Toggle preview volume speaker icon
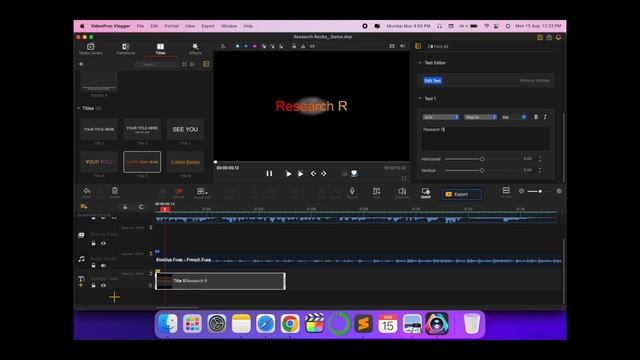The width and height of the screenshot is (640, 360). [x=402, y=46]
